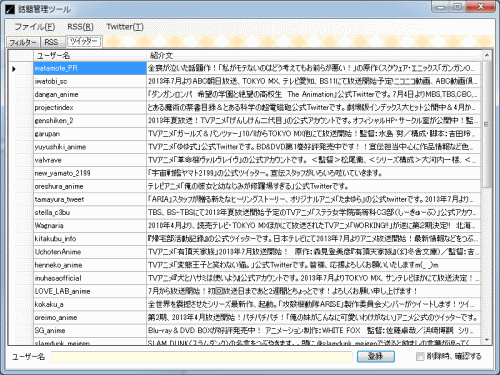This screenshot has height=375, width=500.
Task: Select the tamayura_tweet cell
Action: pyautogui.click(x=90, y=199)
